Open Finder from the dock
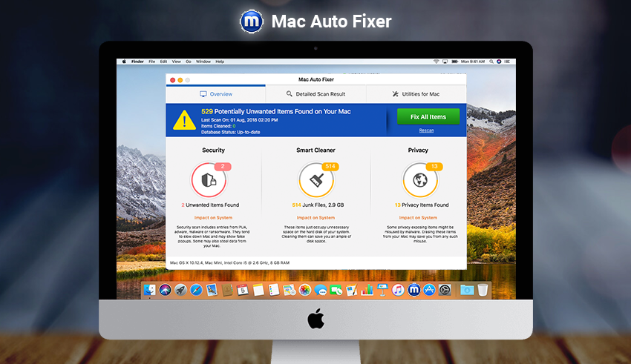This screenshot has height=364, width=631. point(150,290)
